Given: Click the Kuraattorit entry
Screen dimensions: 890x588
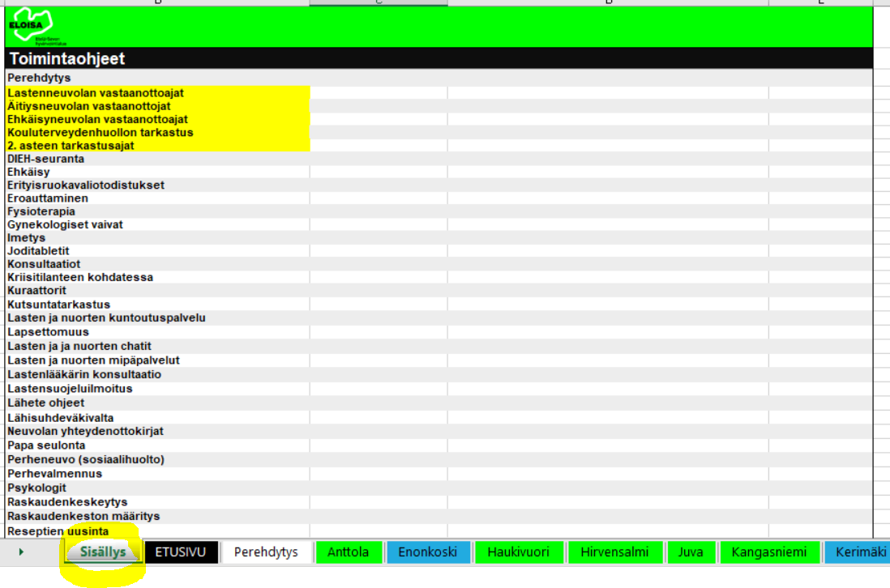Looking at the screenshot, I should [36, 290].
